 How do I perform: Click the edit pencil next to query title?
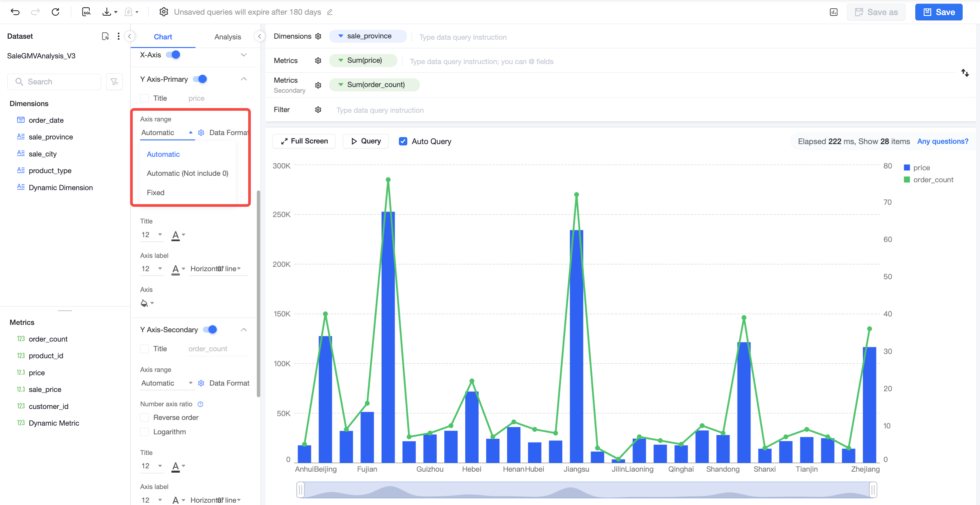(330, 12)
